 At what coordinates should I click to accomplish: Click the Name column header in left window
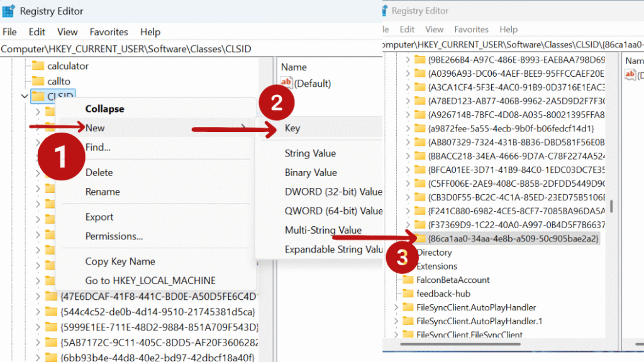click(294, 67)
